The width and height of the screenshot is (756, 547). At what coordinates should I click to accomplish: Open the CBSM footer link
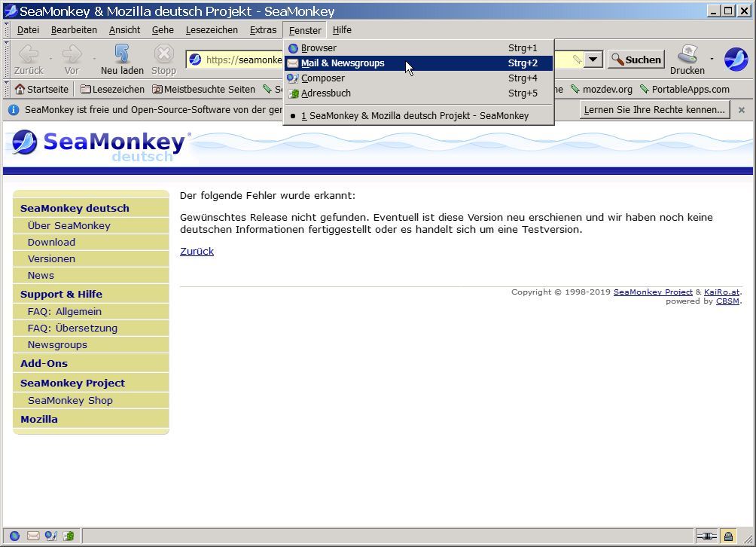[727, 301]
